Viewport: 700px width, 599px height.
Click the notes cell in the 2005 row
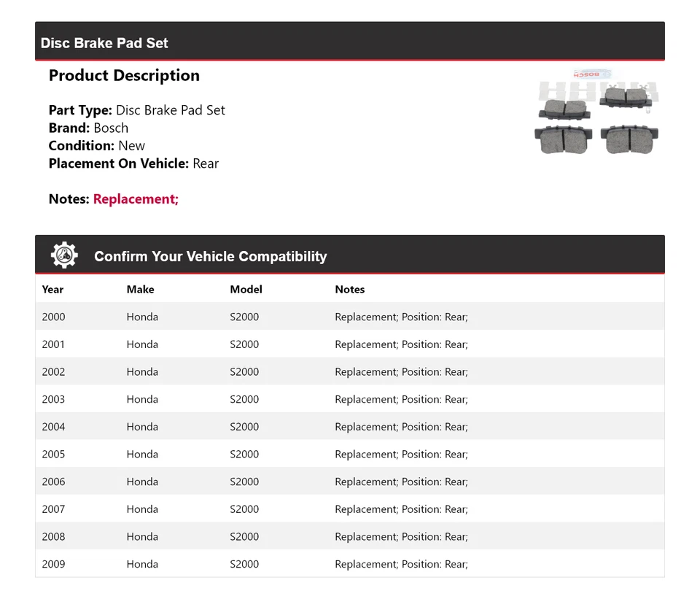(x=401, y=455)
